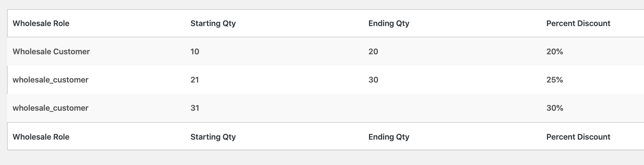Click the 30% percent discount cell
The width and height of the screenshot is (644, 165).
coord(554,108)
